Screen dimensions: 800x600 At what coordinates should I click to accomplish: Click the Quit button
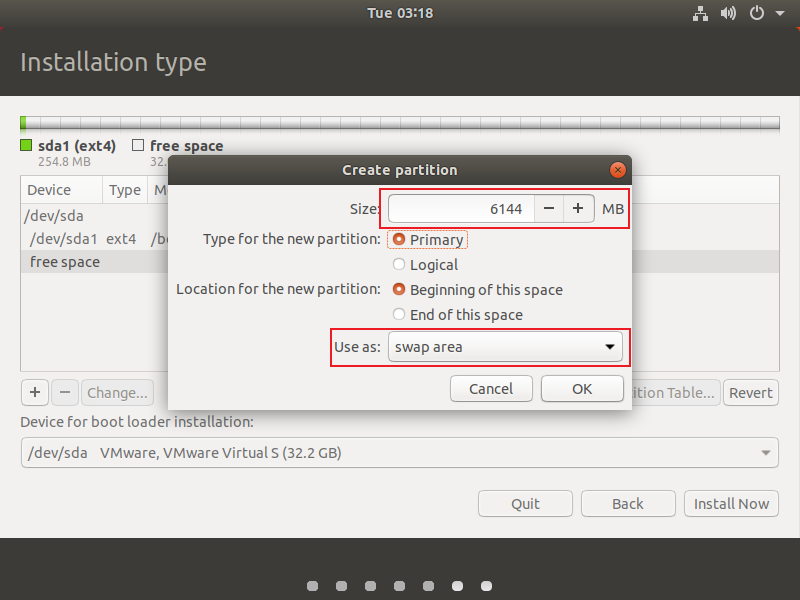(525, 504)
